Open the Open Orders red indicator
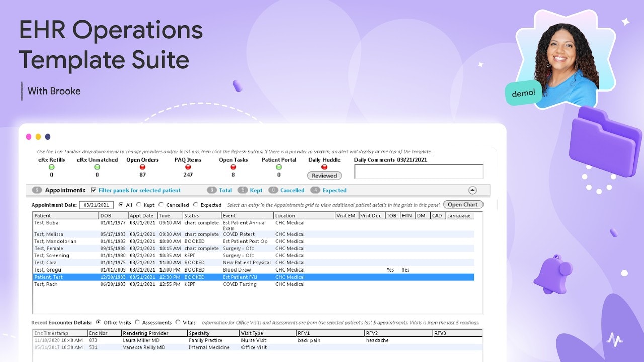Image resolution: width=644 pixels, height=362 pixels. pyautogui.click(x=142, y=167)
